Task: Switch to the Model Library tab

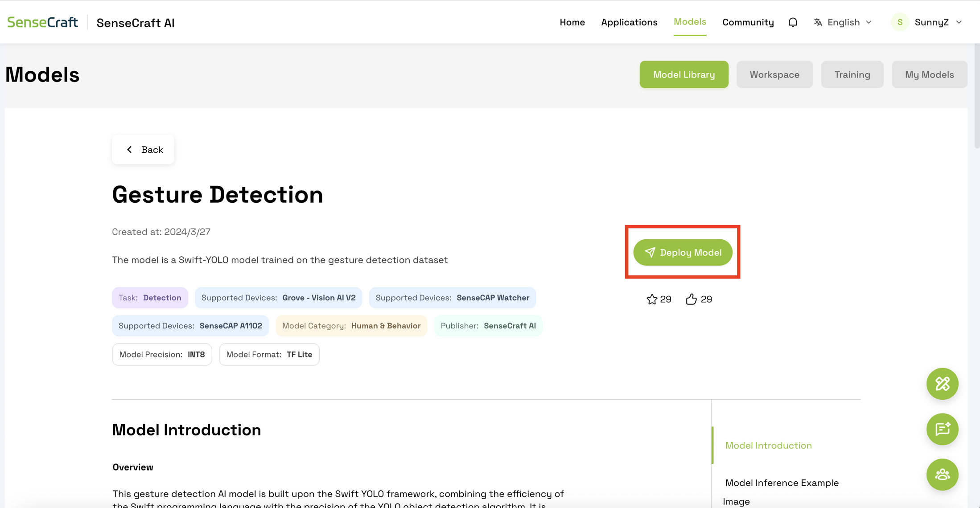Action: (x=684, y=74)
